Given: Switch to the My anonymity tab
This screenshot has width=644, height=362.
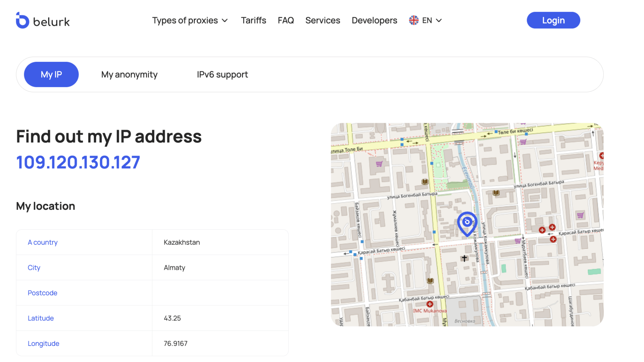Looking at the screenshot, I should (x=129, y=74).
